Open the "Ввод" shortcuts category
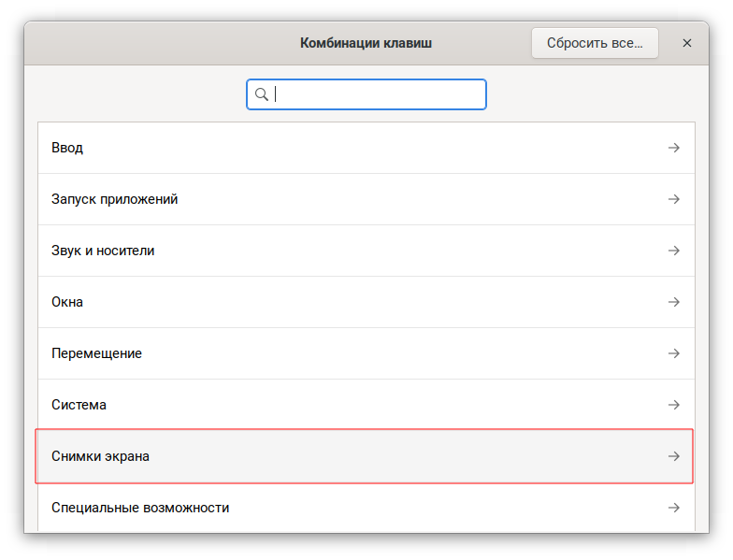The image size is (733, 560). point(365,148)
